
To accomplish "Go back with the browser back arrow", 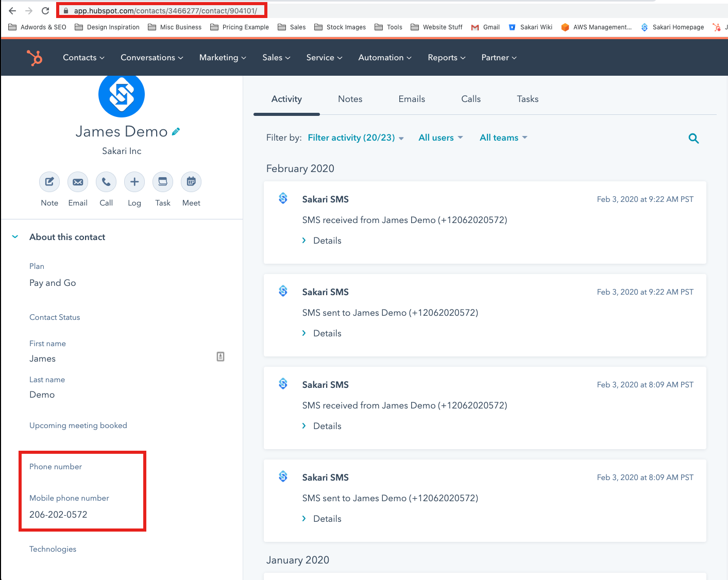I will coord(12,11).
